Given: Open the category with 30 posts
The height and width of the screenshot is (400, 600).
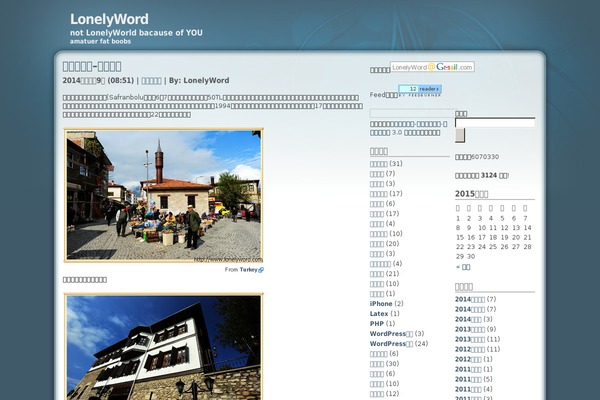Looking at the screenshot, I should 377,364.
